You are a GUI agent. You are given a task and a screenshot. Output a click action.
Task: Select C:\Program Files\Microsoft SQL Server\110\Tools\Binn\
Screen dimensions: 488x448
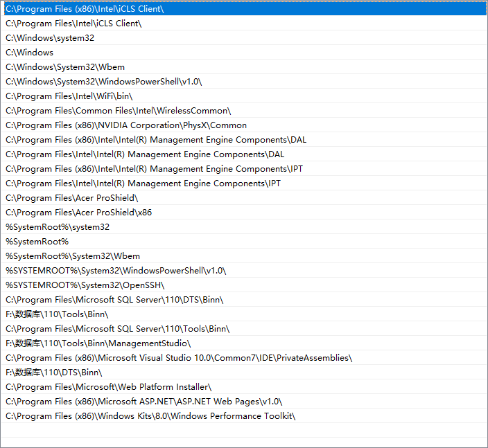click(x=244, y=329)
